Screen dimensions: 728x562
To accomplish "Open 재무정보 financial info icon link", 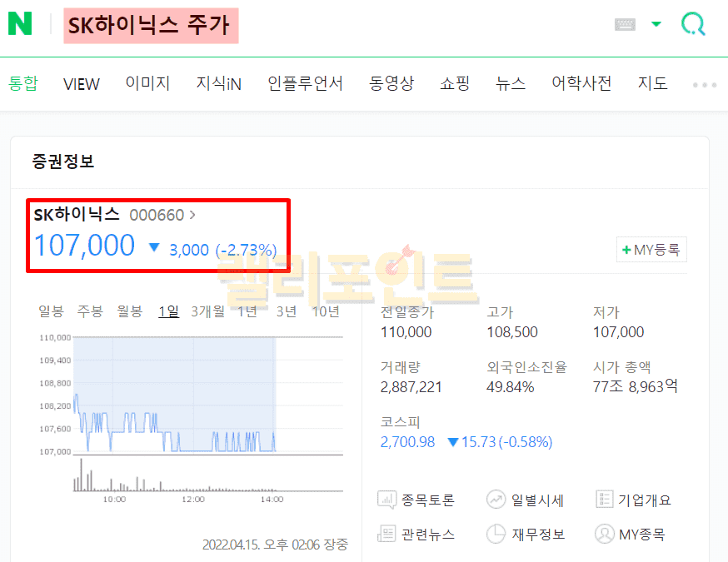I will (526, 534).
